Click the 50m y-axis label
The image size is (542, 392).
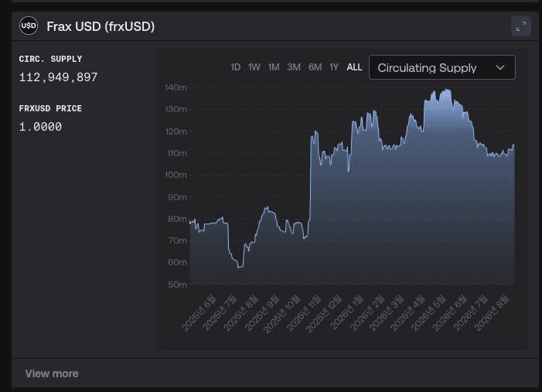(177, 285)
